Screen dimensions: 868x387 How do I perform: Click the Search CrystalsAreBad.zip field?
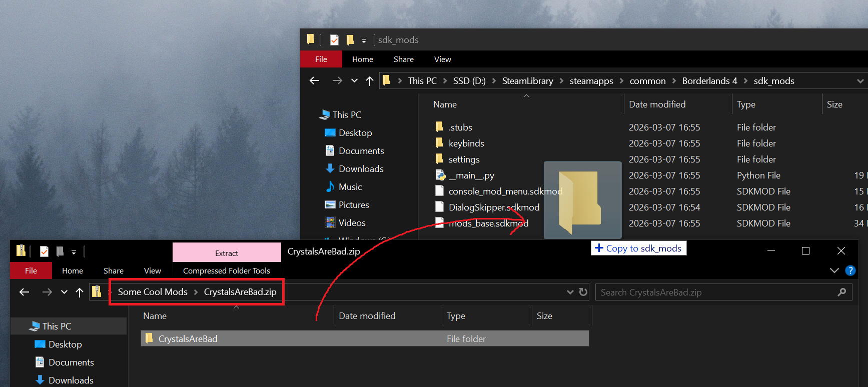coord(715,292)
